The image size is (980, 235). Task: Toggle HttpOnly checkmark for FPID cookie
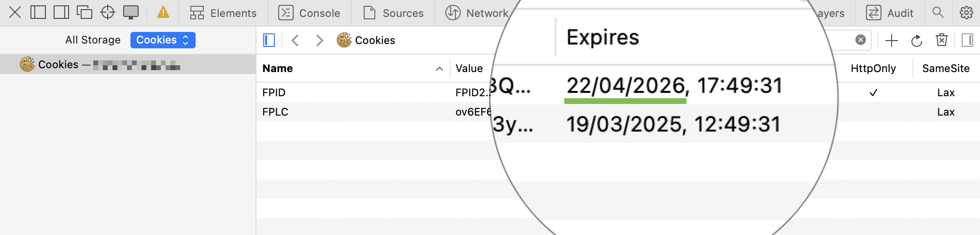(x=873, y=93)
